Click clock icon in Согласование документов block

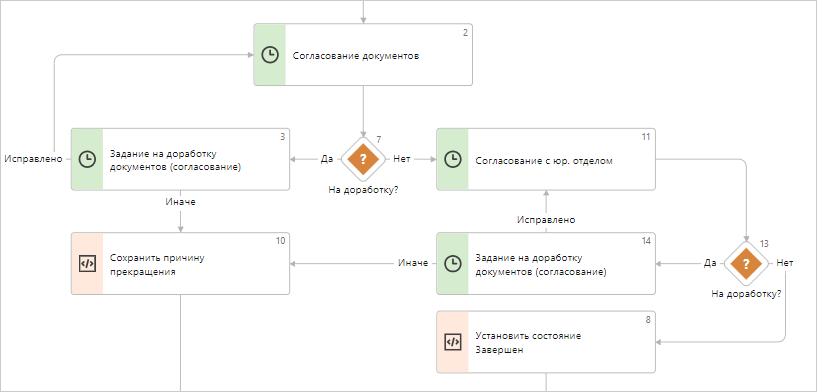click(270, 55)
